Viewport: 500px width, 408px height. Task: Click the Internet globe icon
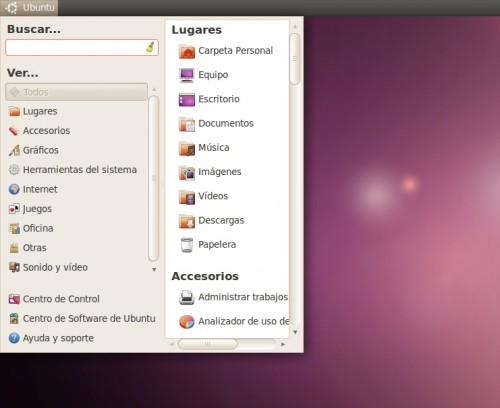click(x=14, y=189)
